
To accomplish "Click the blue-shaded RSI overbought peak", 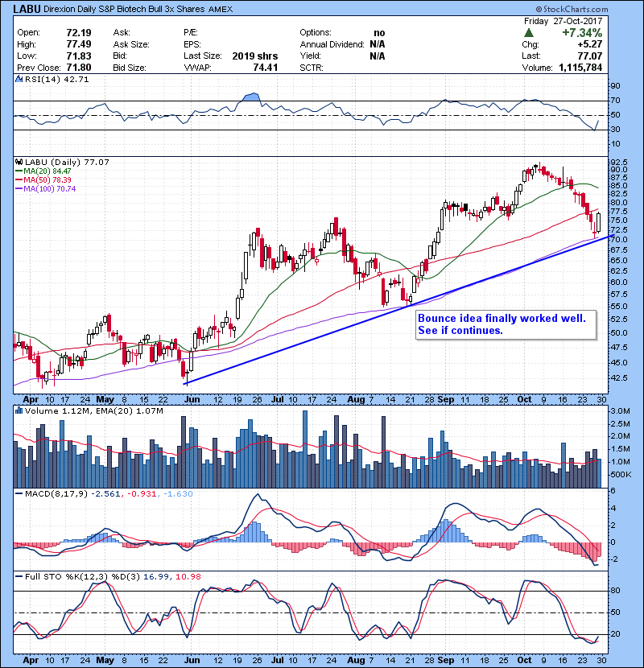I will click(251, 97).
